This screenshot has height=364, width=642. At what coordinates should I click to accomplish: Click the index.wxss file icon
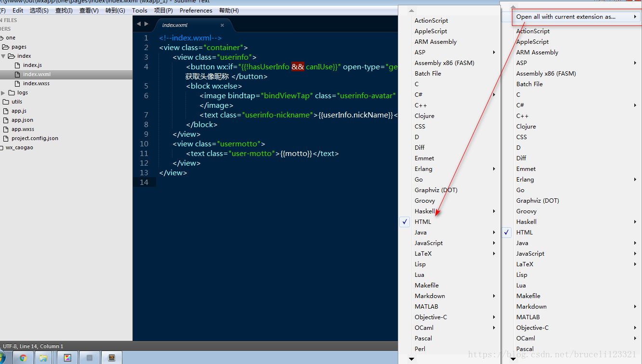(18, 83)
